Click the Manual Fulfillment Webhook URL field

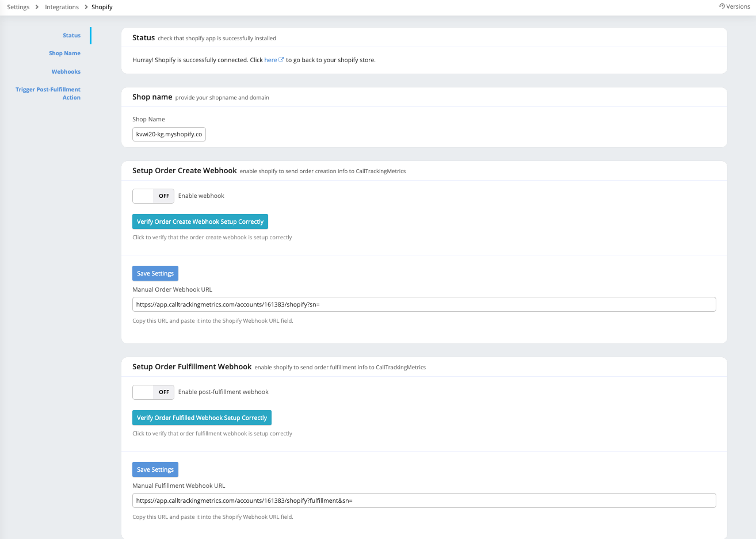click(423, 500)
